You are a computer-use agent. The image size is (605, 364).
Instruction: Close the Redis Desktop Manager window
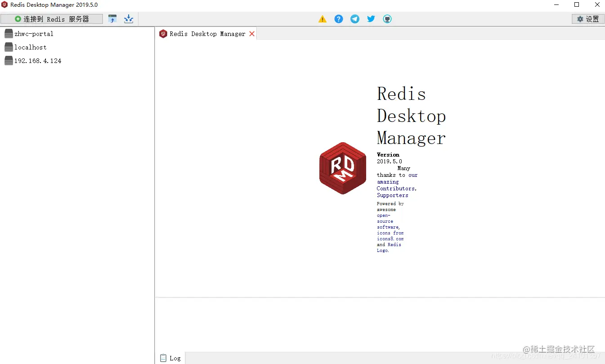[597, 5]
